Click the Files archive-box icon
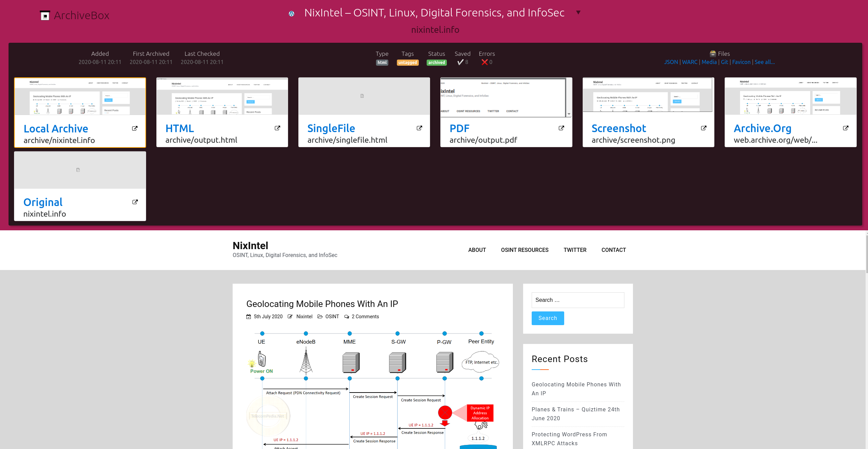 click(713, 53)
